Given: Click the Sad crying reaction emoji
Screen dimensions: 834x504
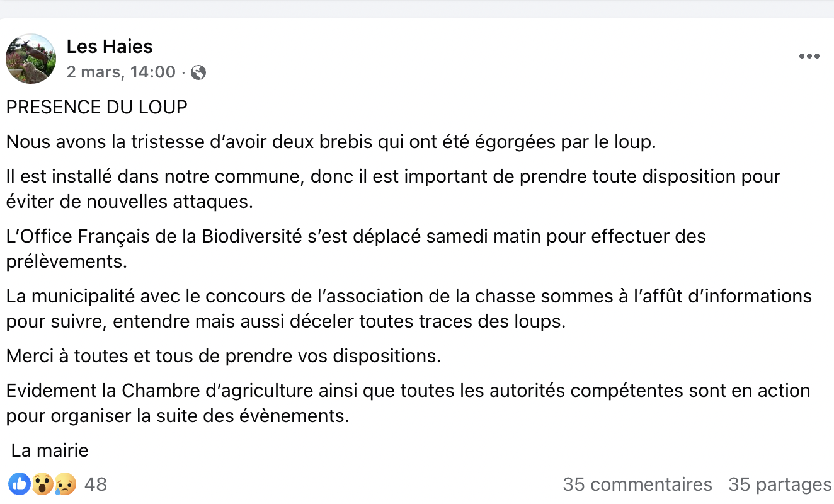Looking at the screenshot, I should tap(65, 484).
